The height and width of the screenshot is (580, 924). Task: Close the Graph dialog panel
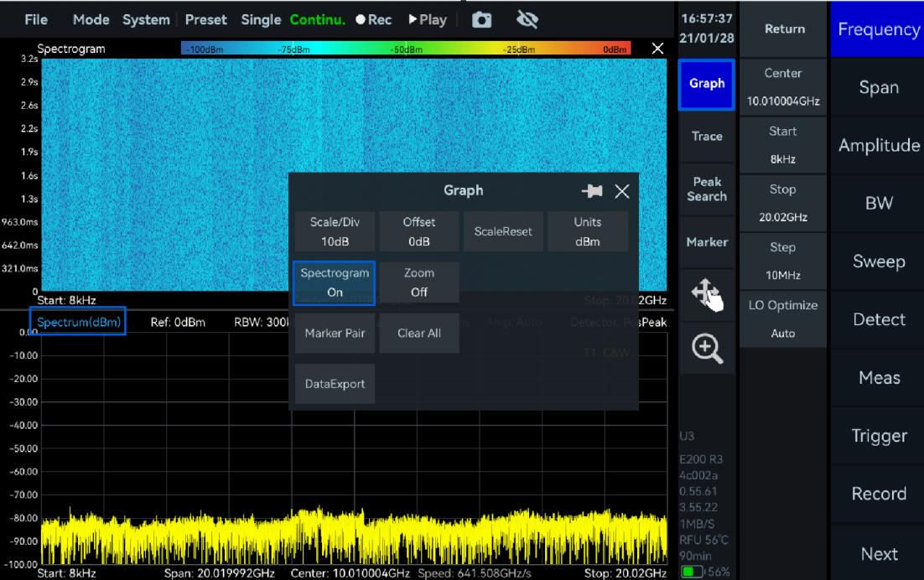pos(621,191)
